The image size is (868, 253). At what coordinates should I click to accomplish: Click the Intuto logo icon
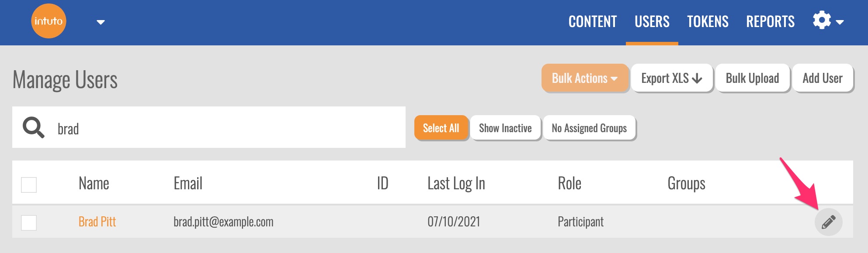point(49,21)
